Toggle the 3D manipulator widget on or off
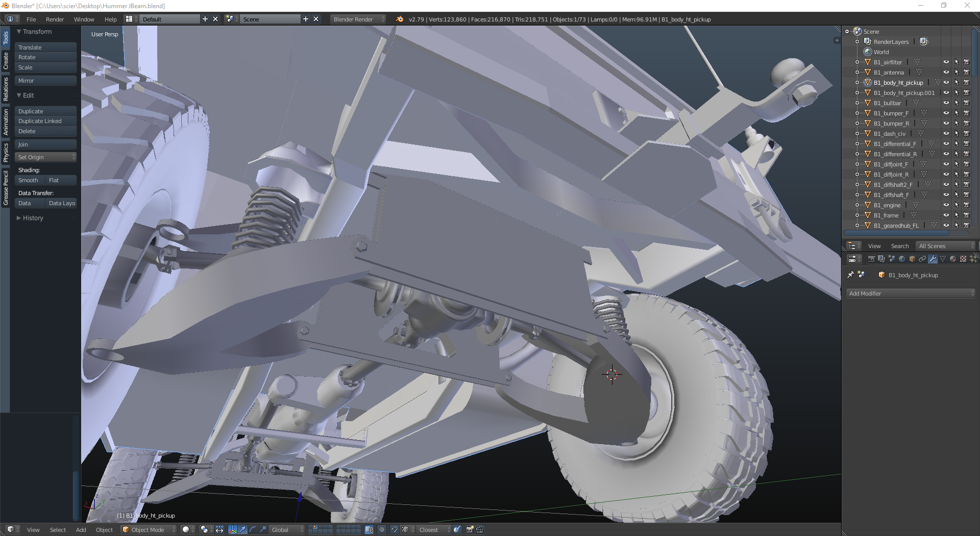 pos(232,530)
